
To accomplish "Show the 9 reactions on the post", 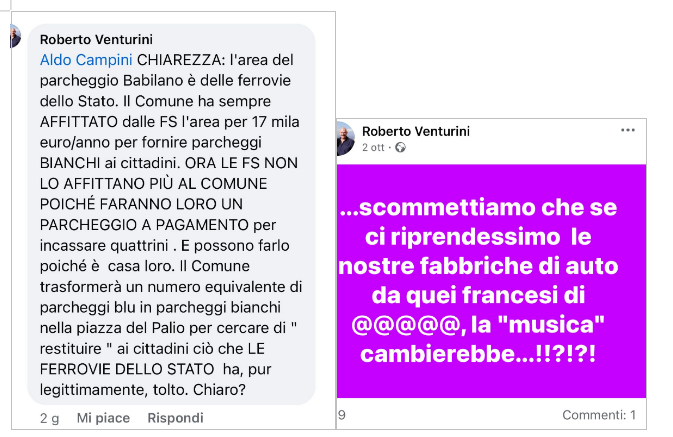I will tap(342, 415).
